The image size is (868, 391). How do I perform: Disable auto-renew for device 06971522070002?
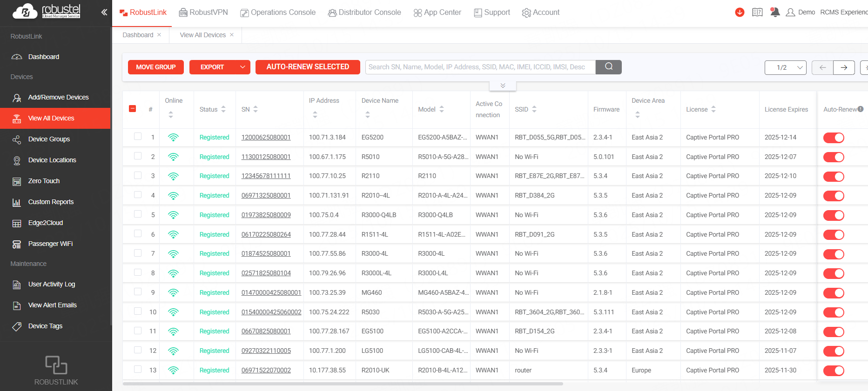pyautogui.click(x=834, y=371)
